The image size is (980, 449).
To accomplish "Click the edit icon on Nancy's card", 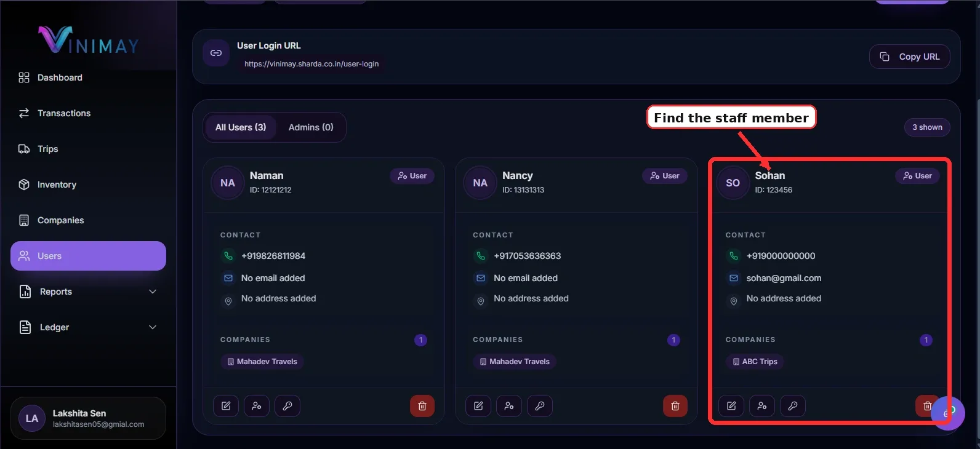I will pos(478,406).
